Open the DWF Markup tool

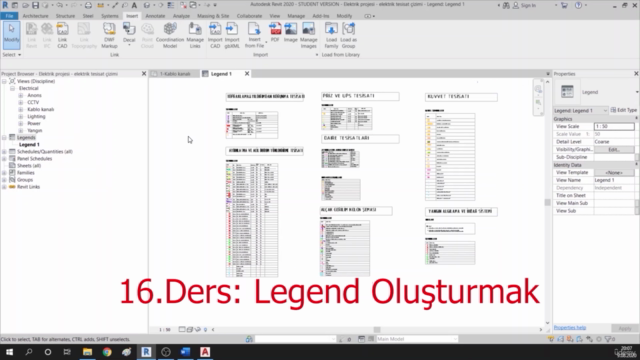[109, 35]
